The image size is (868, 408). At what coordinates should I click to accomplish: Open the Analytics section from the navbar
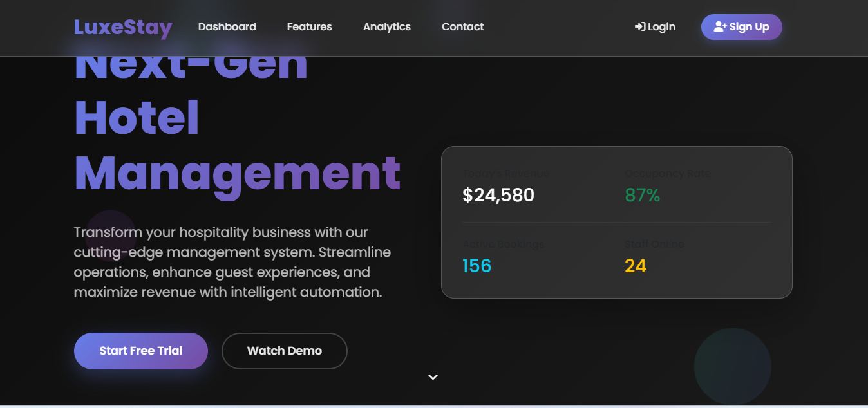[386, 26]
